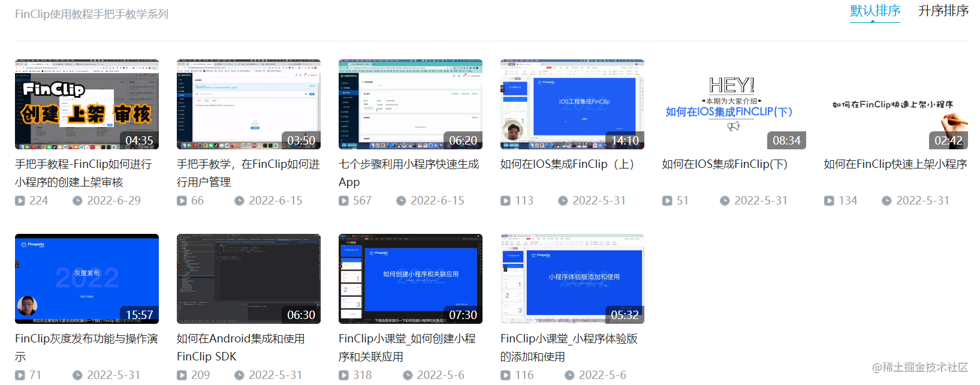The height and width of the screenshot is (385, 980).
Task: Click the play-count icon beside 51
Action: (667, 201)
